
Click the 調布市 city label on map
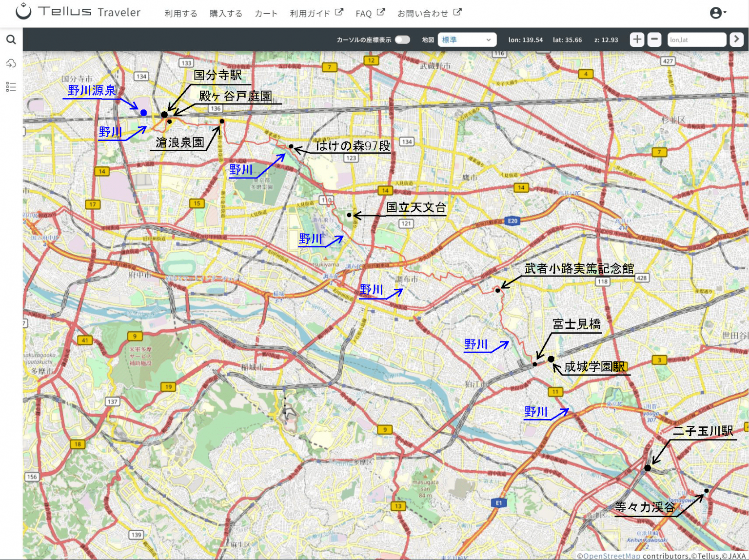point(407,279)
